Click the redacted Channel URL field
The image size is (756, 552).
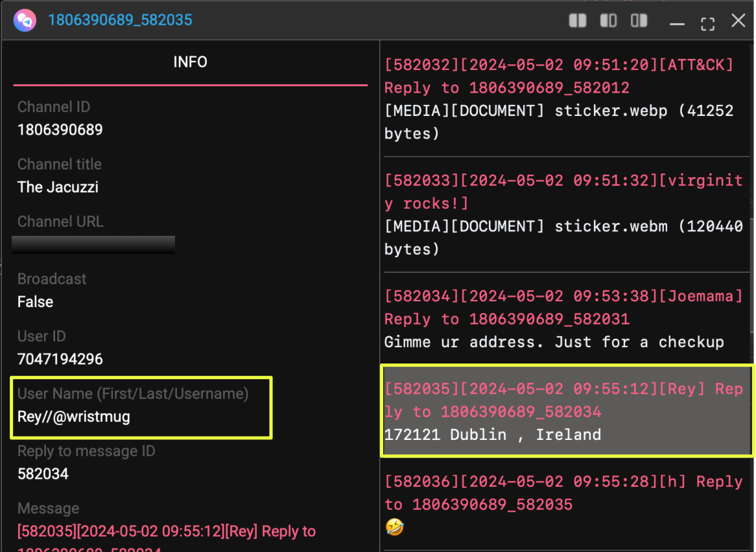pyautogui.click(x=93, y=244)
